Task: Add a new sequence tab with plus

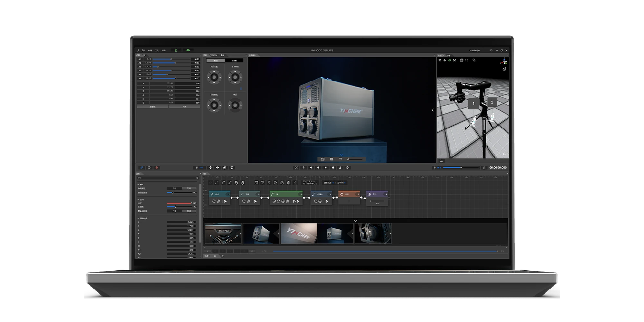Action: (223, 256)
